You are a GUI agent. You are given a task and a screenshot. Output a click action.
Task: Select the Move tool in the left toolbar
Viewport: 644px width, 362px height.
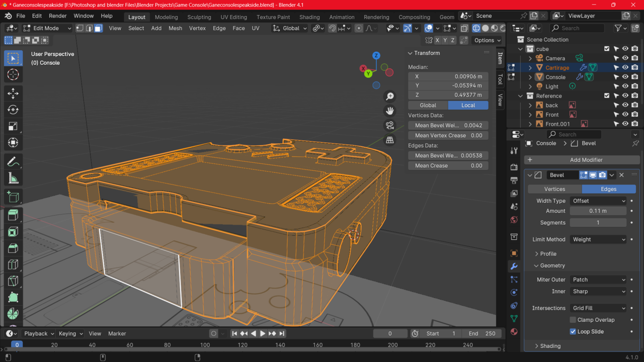tap(13, 93)
